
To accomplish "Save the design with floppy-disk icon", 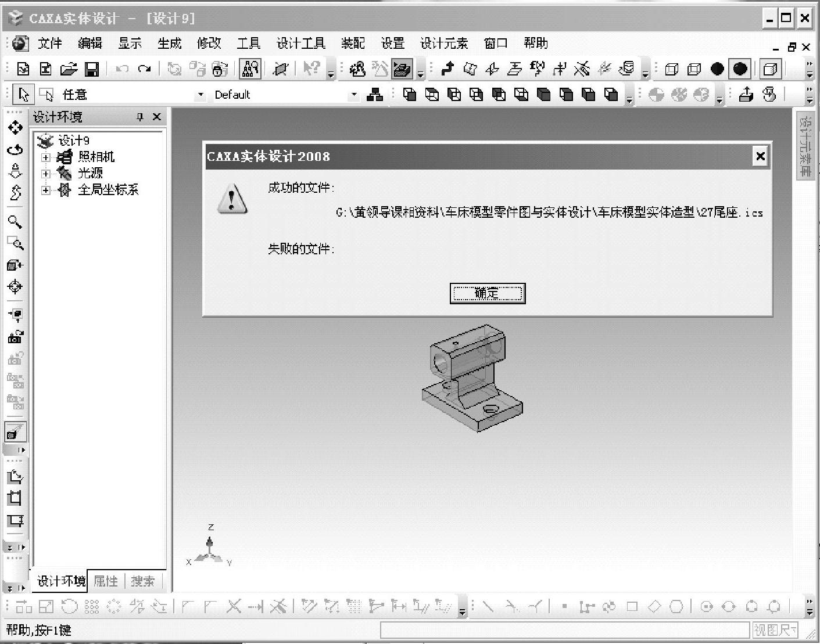I will [92, 69].
